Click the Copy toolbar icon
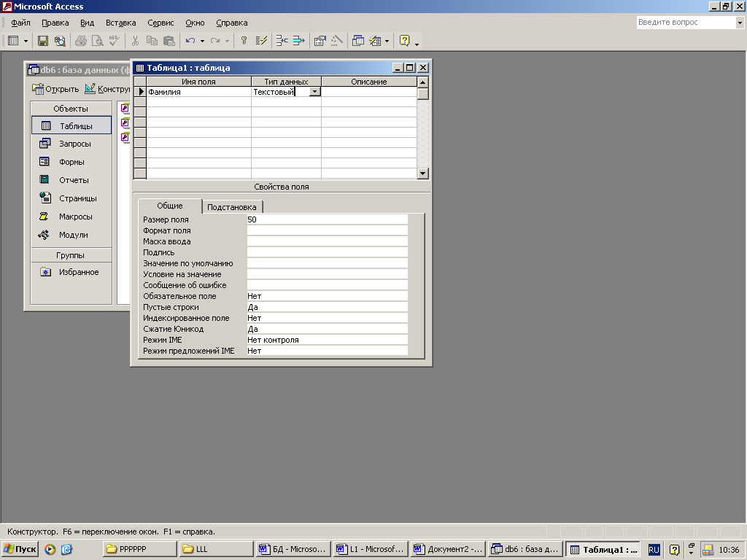This screenshot has height=560, width=747. pyautogui.click(x=152, y=41)
